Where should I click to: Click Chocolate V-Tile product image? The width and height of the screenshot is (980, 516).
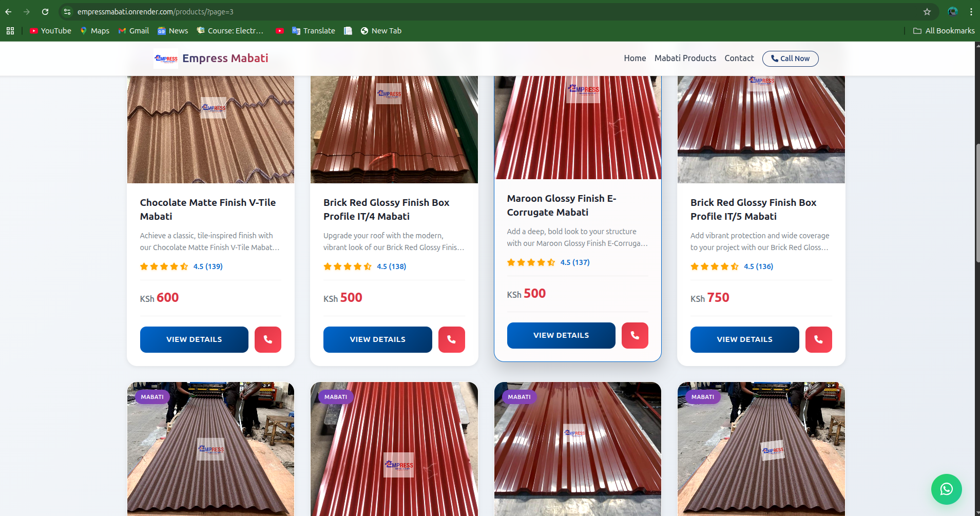pos(210,130)
